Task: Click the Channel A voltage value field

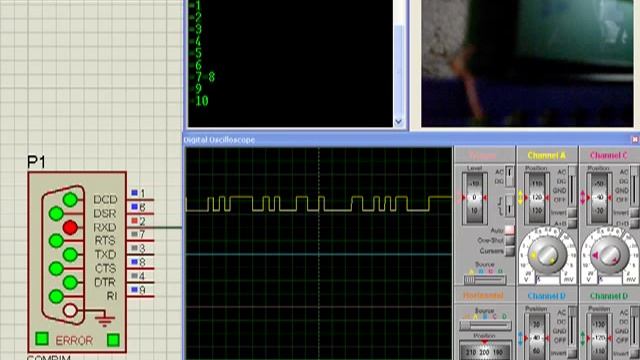Action: pyautogui.click(x=548, y=280)
